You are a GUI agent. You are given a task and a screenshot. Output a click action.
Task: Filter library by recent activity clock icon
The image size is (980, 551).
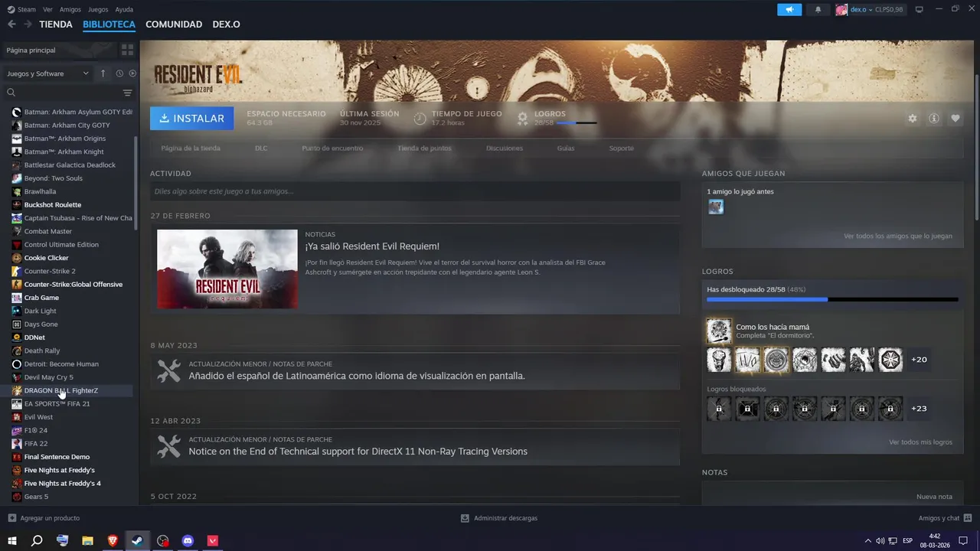119,73
